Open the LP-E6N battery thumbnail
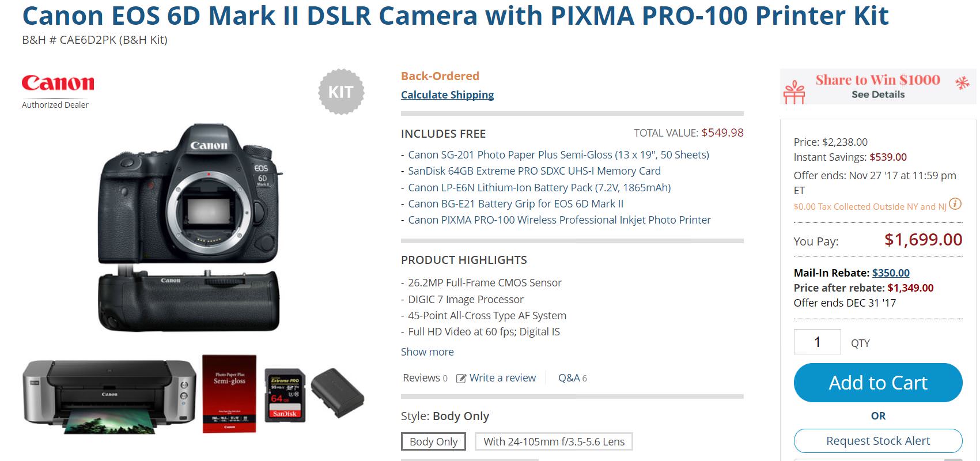This screenshot has width=980, height=461. tap(338, 393)
